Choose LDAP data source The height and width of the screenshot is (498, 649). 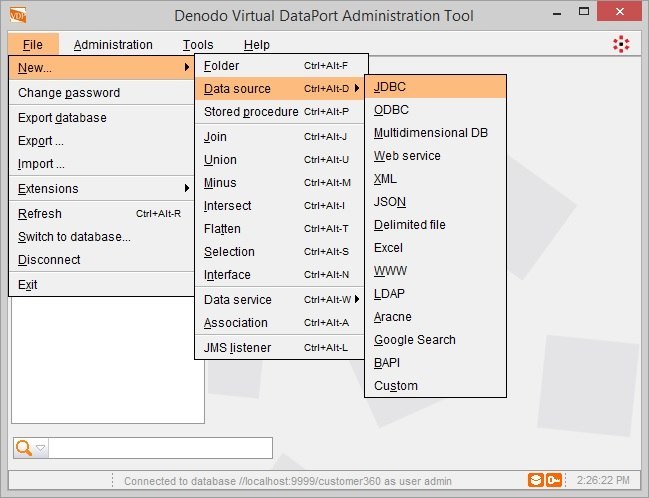pos(435,294)
